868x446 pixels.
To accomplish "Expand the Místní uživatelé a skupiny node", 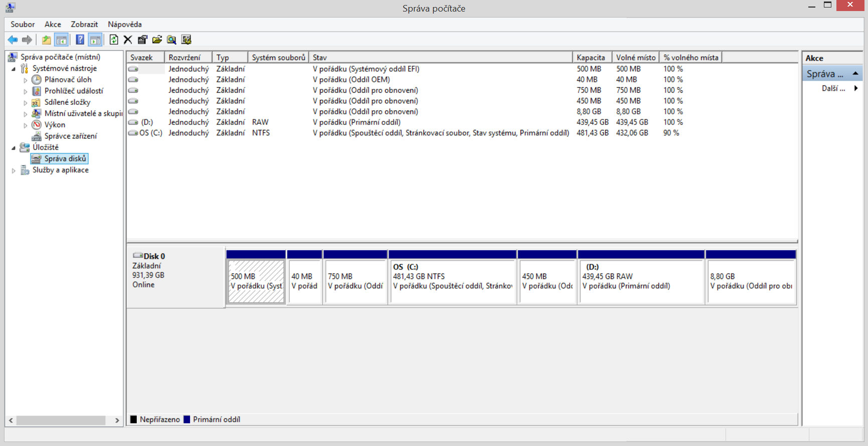I will (26, 114).
